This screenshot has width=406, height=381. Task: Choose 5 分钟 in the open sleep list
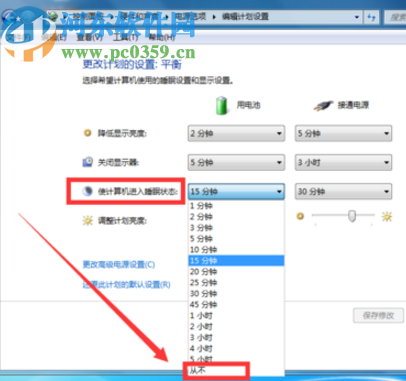click(x=236, y=239)
